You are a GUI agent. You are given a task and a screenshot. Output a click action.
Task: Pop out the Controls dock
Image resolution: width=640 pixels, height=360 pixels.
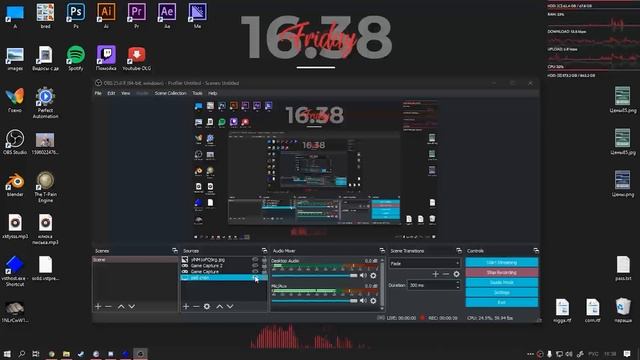pos(536,251)
